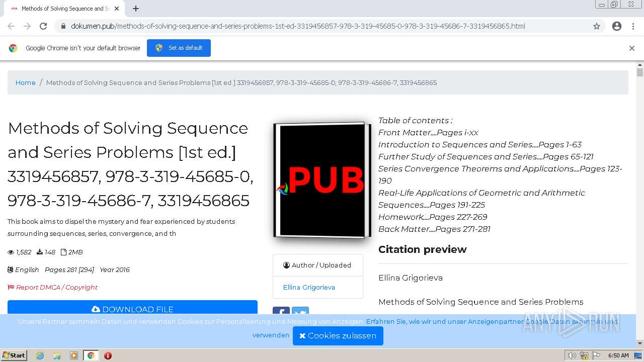The image size is (644, 362).
Task: Click the 6:50 AM system clock
Action: 618,355
